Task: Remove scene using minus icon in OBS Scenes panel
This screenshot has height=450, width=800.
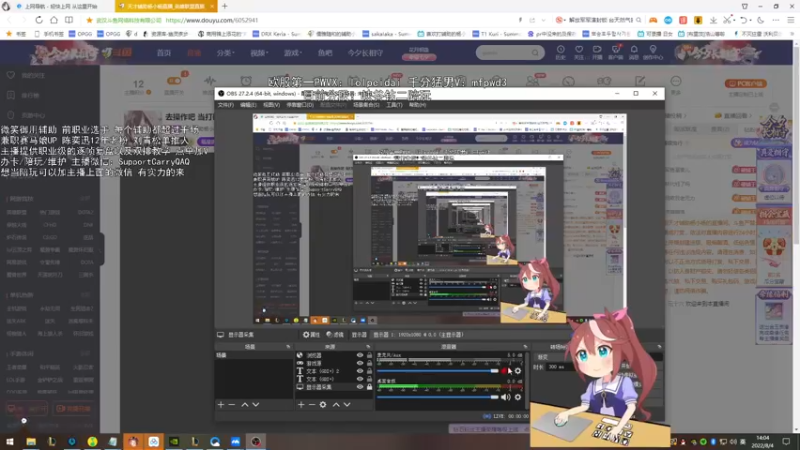Action: [x=232, y=405]
